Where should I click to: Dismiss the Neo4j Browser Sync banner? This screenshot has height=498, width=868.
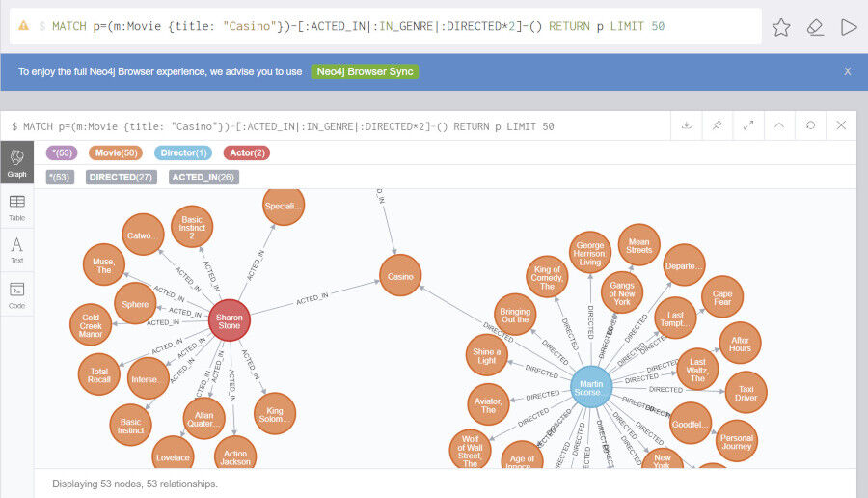847,71
